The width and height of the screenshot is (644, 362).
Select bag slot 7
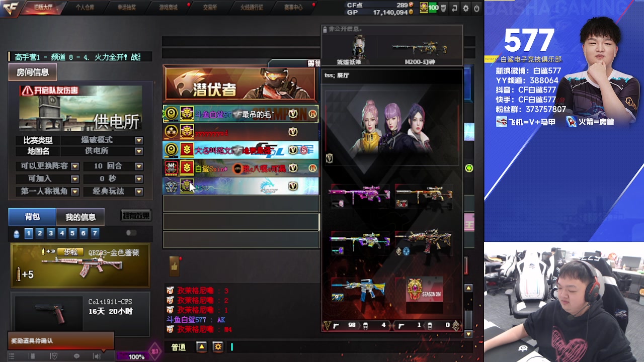pos(95,233)
